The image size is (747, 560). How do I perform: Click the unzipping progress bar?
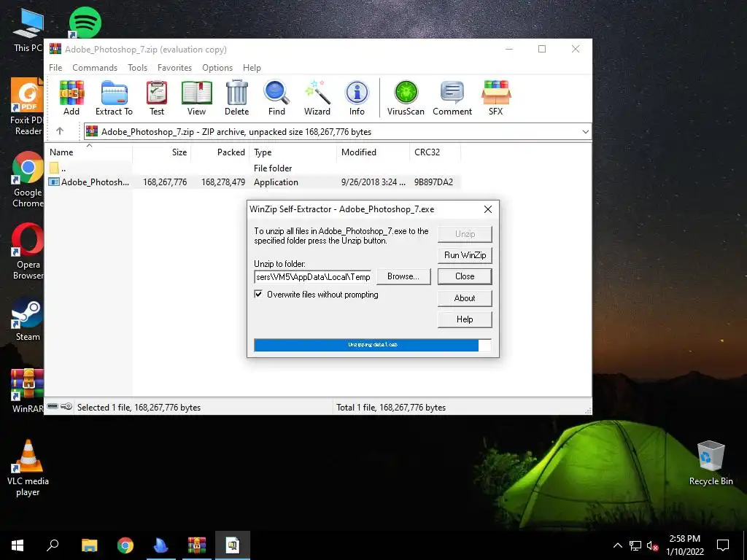click(x=373, y=344)
